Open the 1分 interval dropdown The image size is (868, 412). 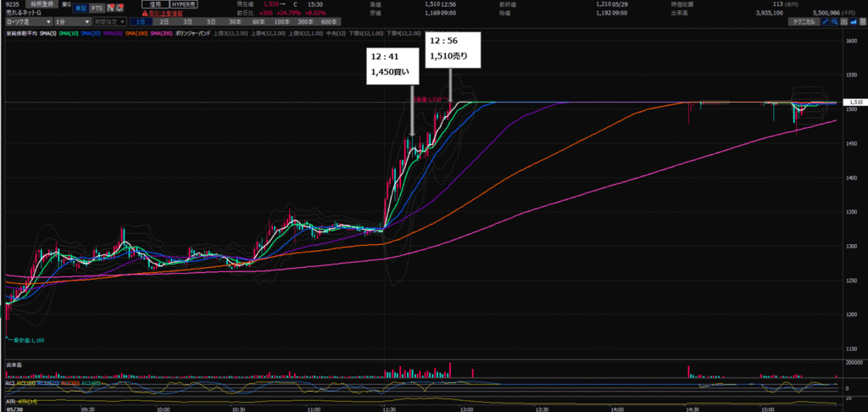(x=73, y=21)
